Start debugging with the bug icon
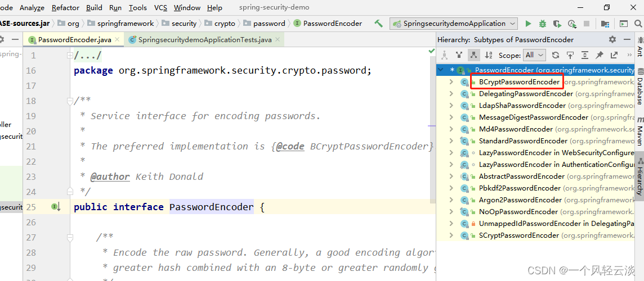Image resolution: width=644 pixels, height=281 pixels. pos(543,24)
